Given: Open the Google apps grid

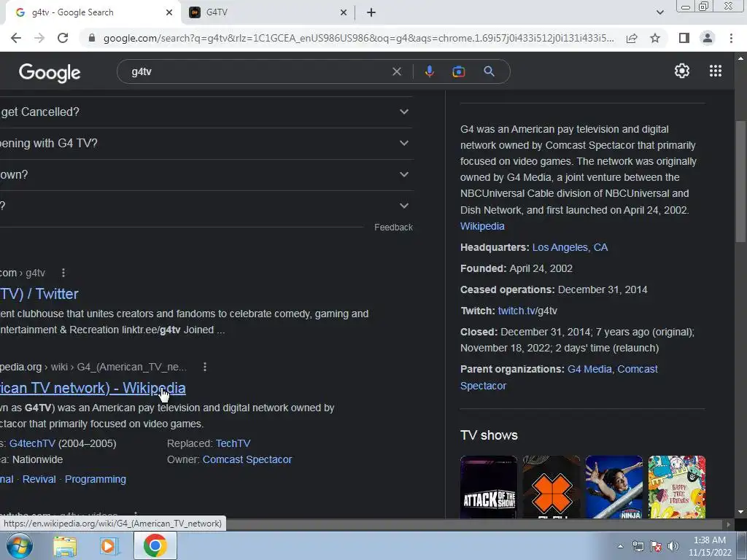Looking at the screenshot, I should [x=715, y=71].
